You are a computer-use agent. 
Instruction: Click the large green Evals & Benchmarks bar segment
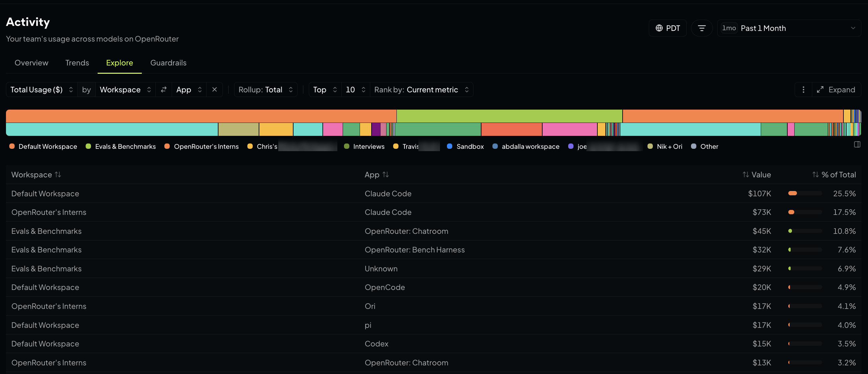pyautogui.click(x=509, y=116)
